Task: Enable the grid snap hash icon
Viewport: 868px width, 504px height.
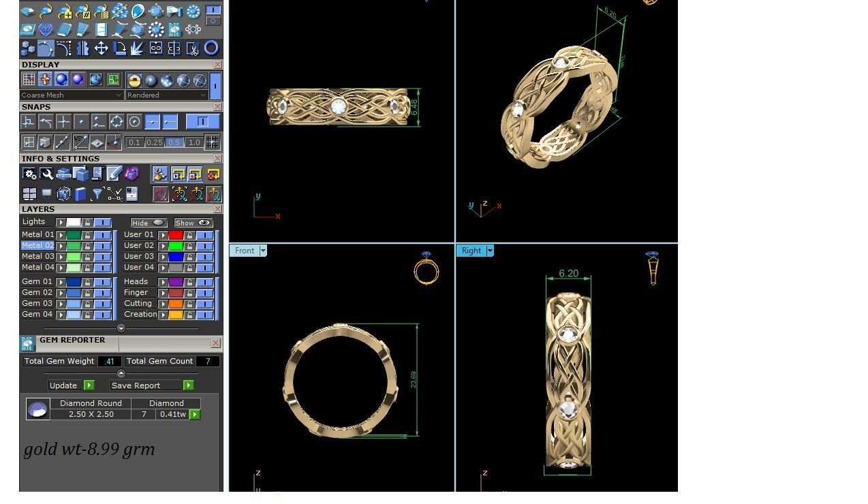Action: click(x=212, y=142)
